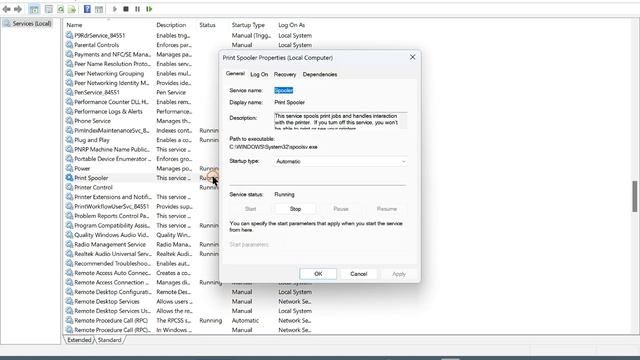
Task: Click the Properties toolbar icon
Action: [49, 9]
